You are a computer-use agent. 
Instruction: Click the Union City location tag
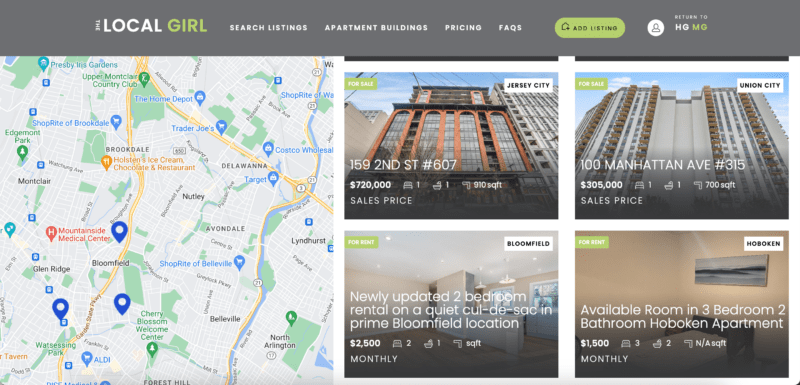(759, 86)
